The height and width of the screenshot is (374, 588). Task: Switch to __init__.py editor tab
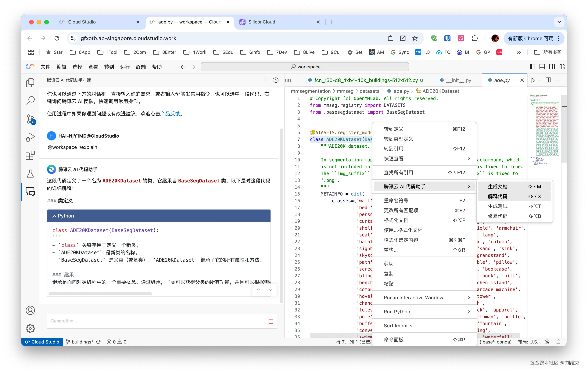[458, 80]
